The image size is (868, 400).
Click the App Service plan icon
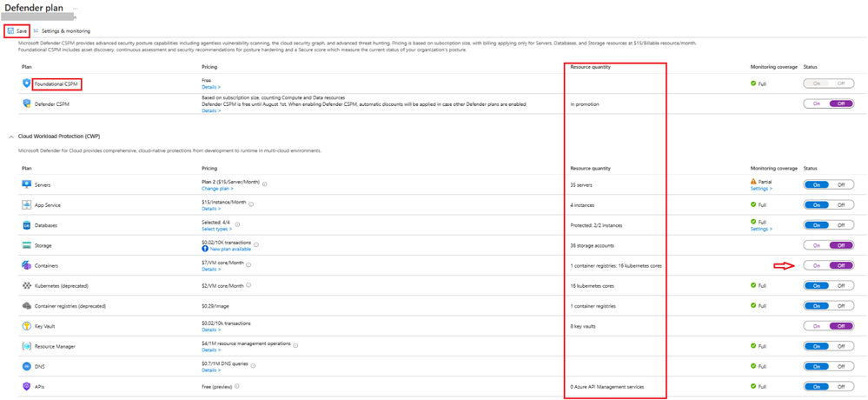pyautogui.click(x=27, y=205)
